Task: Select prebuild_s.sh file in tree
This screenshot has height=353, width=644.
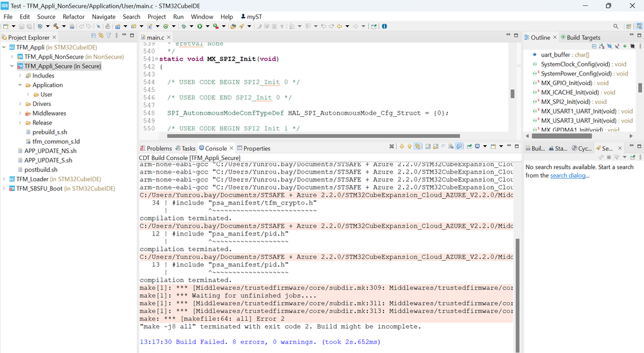Action: pyautogui.click(x=50, y=132)
